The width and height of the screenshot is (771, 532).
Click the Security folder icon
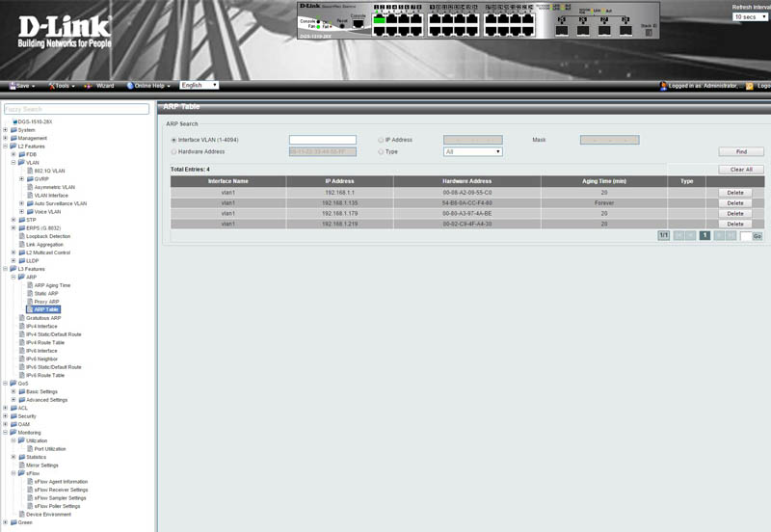[13, 416]
